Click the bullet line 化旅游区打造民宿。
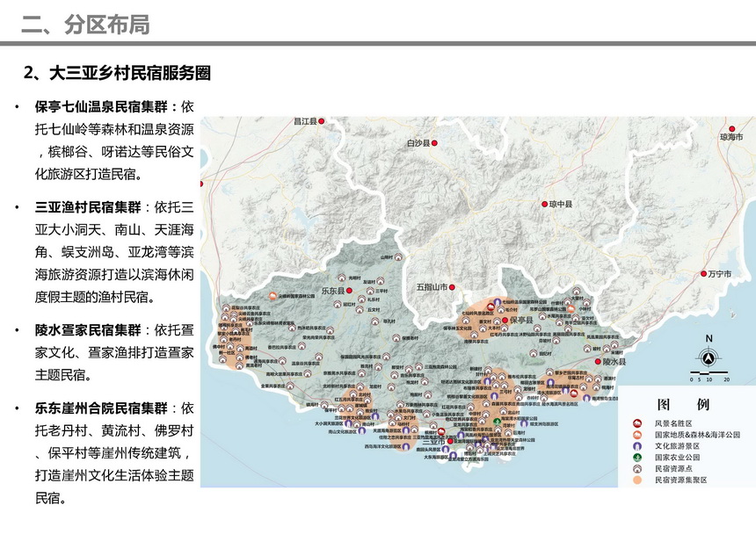Viewport: 756px width, 534px height. coord(90,174)
